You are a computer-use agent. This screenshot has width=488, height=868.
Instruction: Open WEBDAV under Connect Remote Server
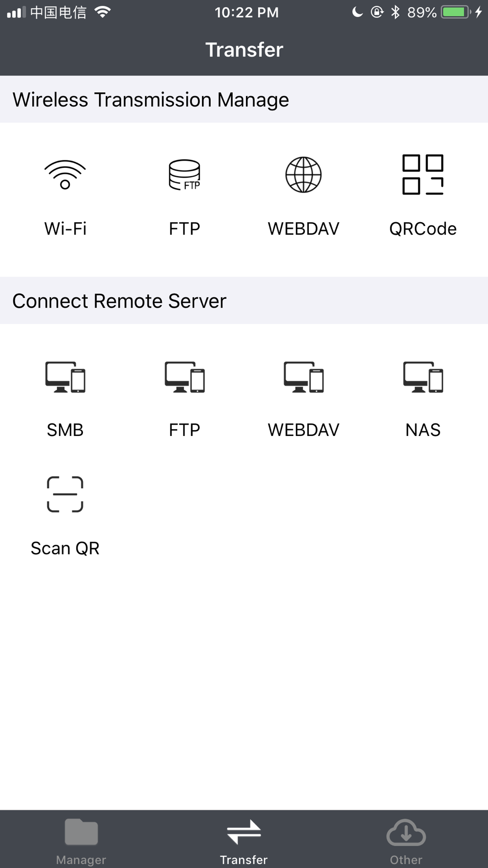(x=304, y=377)
